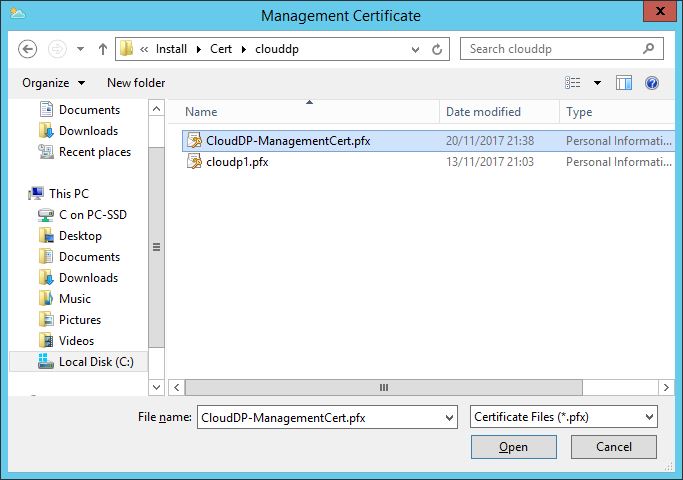
Task: Go up one folder level arrow
Action: (x=103, y=49)
